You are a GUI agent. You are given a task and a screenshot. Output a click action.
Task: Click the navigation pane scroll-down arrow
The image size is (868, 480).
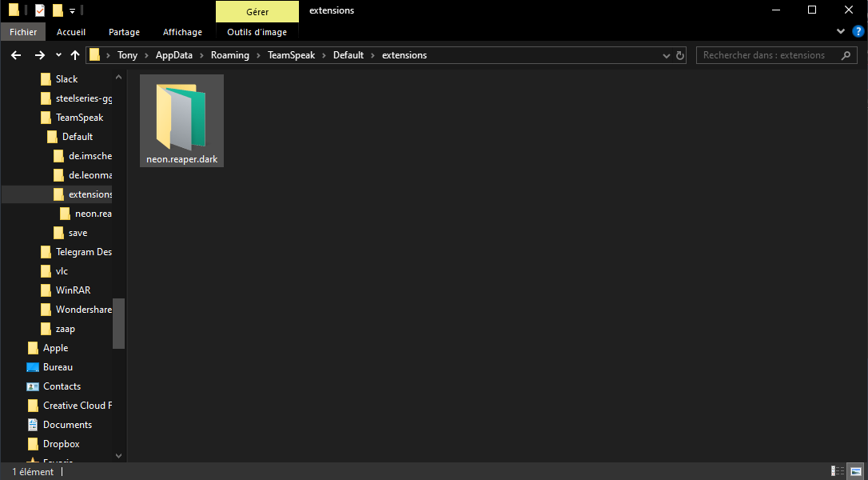[x=119, y=456]
